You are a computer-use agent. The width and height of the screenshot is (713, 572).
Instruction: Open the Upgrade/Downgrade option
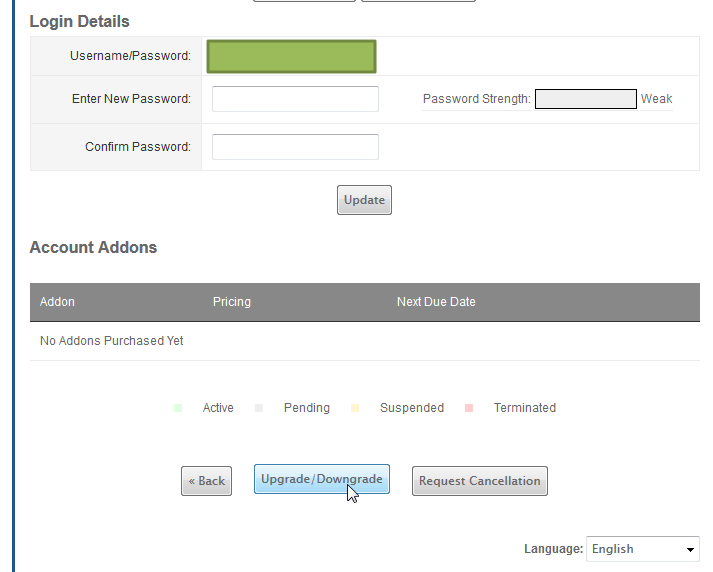point(321,479)
